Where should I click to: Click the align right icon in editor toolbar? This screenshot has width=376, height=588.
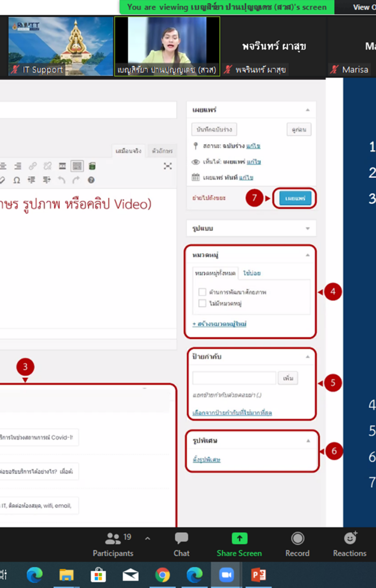coord(18,167)
